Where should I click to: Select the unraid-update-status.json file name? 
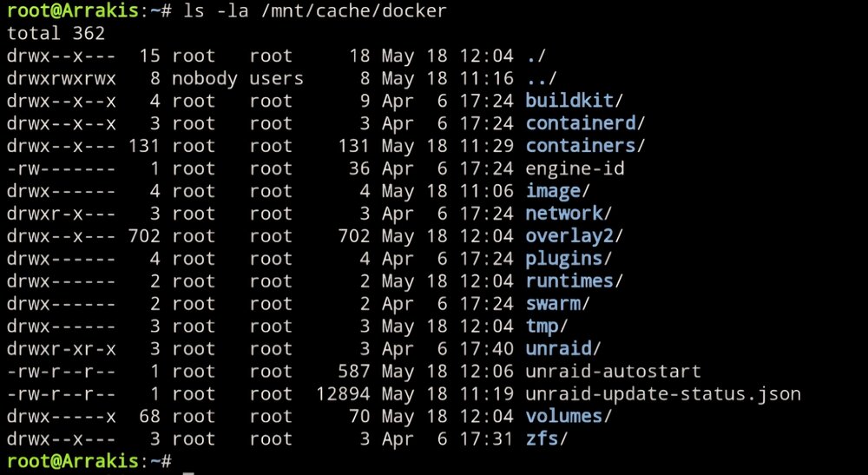tap(663, 393)
